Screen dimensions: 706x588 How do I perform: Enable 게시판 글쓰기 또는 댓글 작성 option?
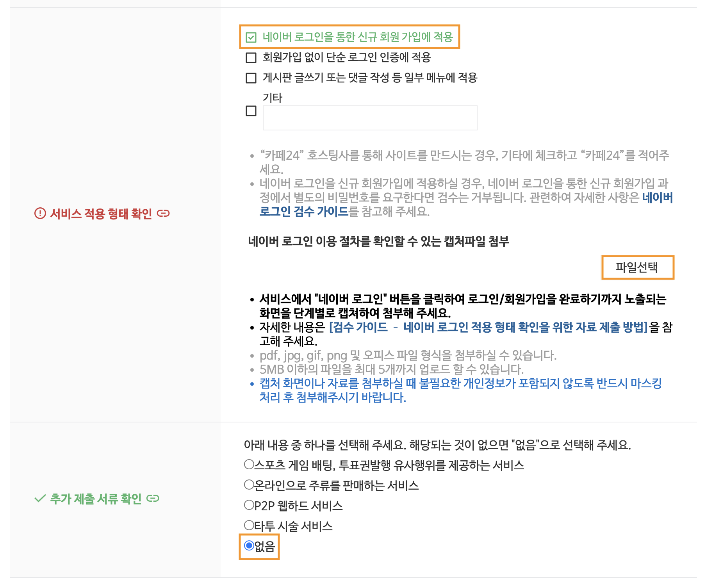[x=251, y=78]
